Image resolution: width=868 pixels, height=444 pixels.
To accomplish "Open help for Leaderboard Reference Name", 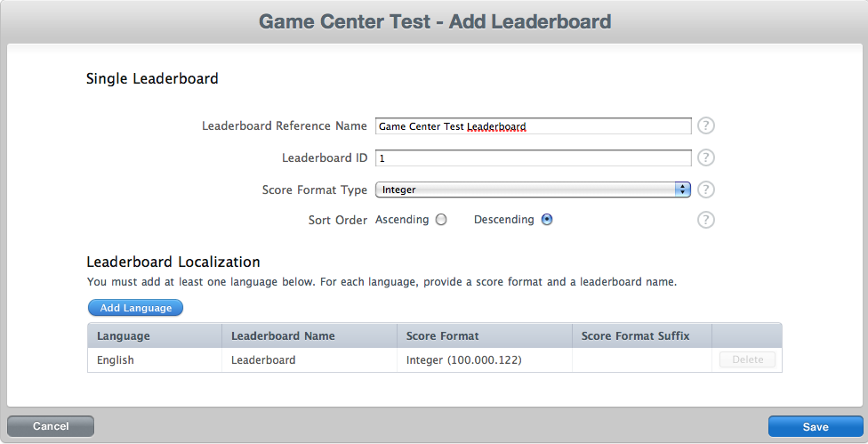I will click(705, 125).
